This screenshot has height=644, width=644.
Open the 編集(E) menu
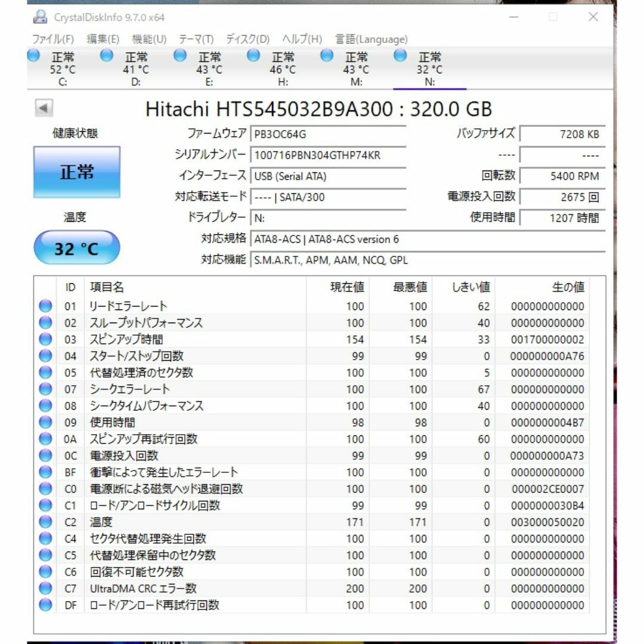(x=103, y=39)
